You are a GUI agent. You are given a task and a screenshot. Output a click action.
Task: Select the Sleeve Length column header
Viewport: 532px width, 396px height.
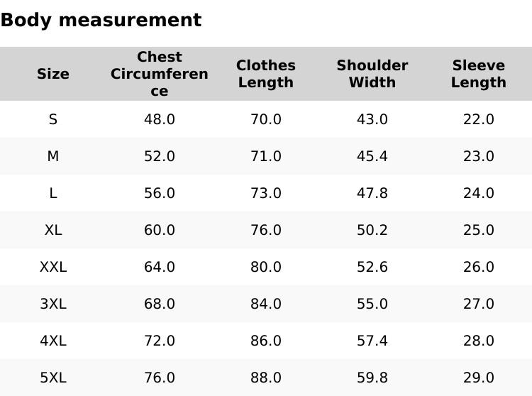click(479, 74)
